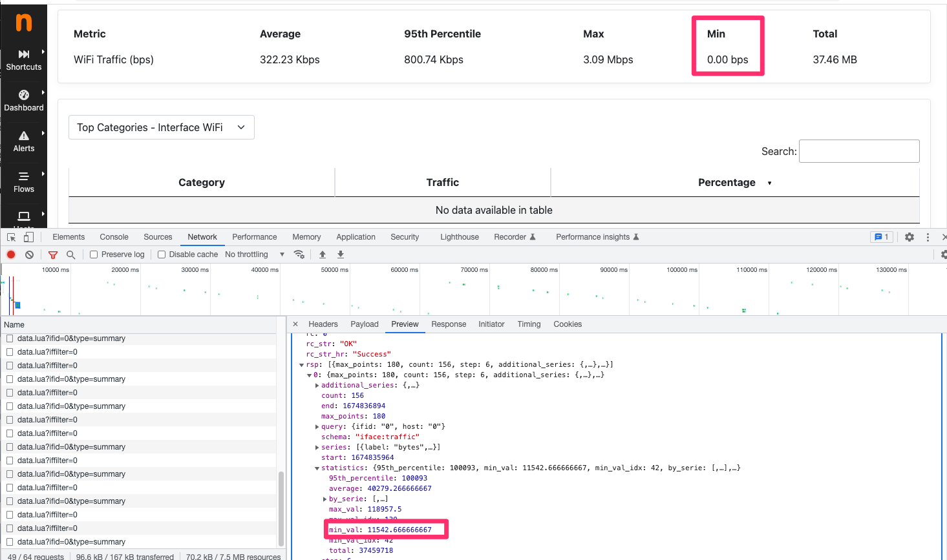This screenshot has width=947, height=560.
Task: Open the inspect element cursor tool
Action: (10, 236)
